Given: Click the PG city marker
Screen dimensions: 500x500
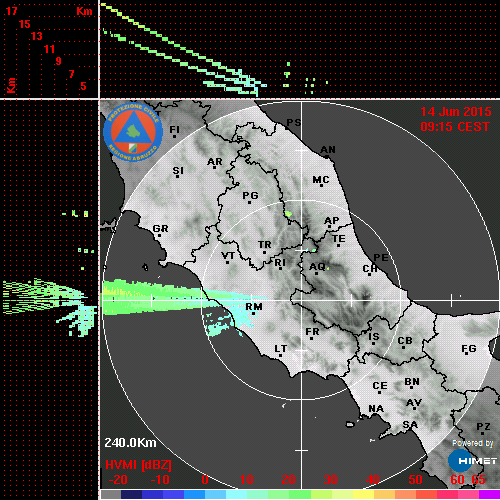Looking at the screenshot, I should [x=250, y=195].
